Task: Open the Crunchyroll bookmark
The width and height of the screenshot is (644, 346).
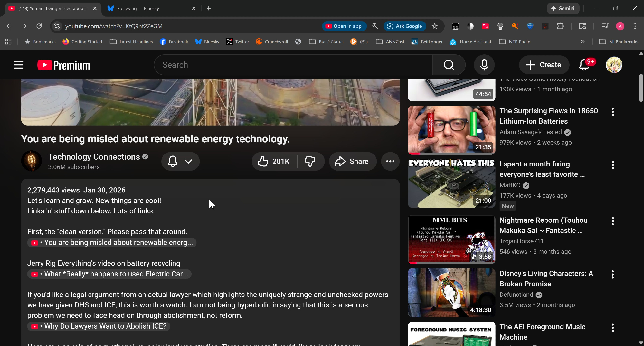Action: tap(272, 42)
